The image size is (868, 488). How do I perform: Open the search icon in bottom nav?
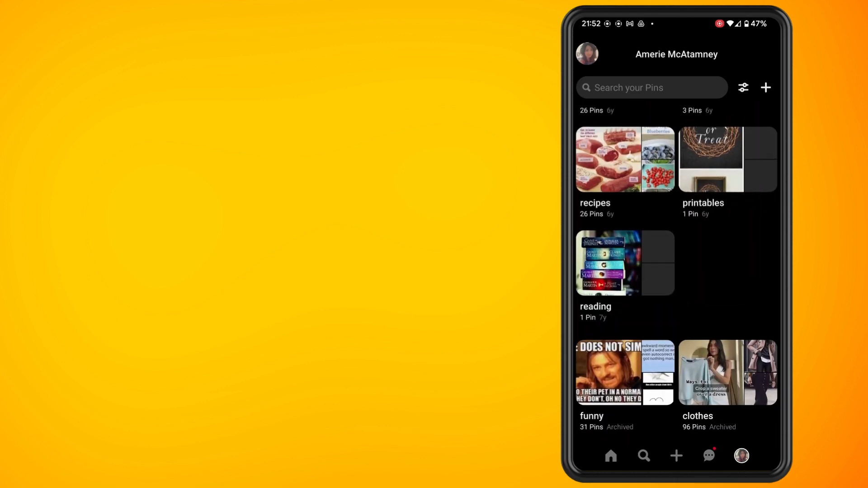(643, 456)
